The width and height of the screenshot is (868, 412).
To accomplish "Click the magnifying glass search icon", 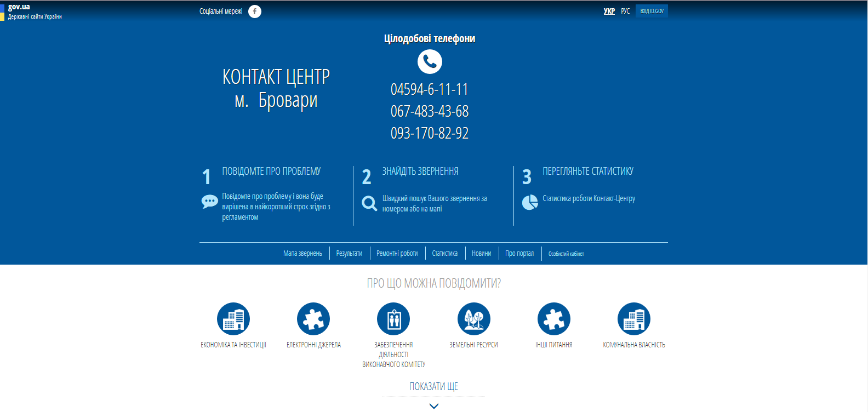I will [369, 204].
